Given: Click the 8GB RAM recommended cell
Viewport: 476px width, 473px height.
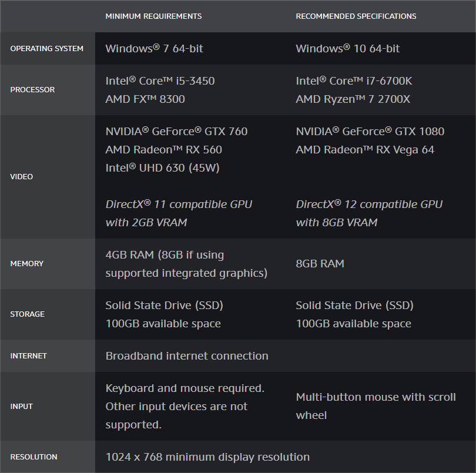Looking at the screenshot, I should (320, 263).
